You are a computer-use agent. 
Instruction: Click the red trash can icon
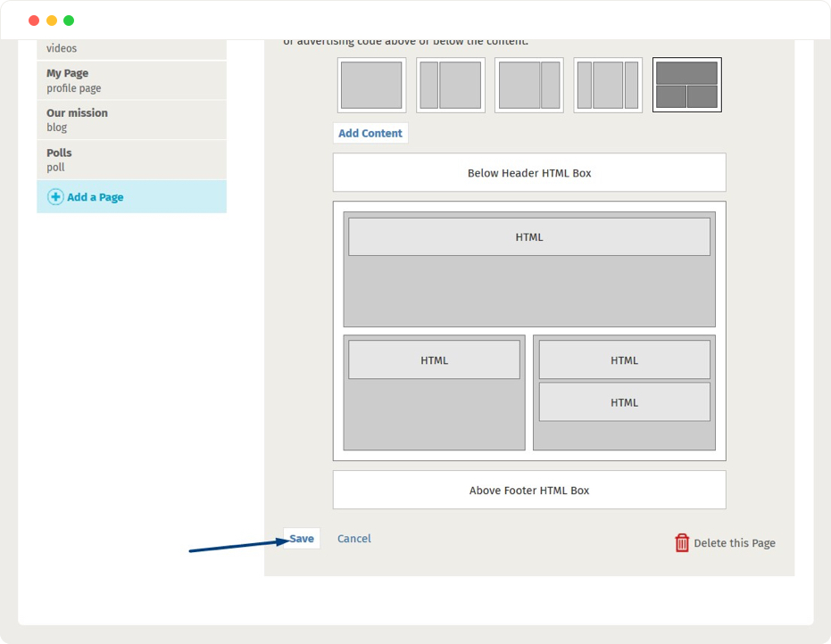click(682, 543)
